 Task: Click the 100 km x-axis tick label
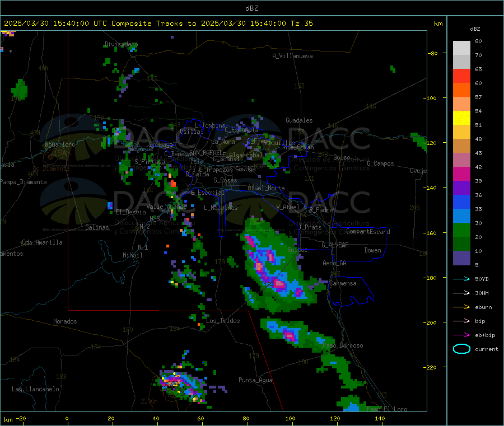[x=290, y=418]
